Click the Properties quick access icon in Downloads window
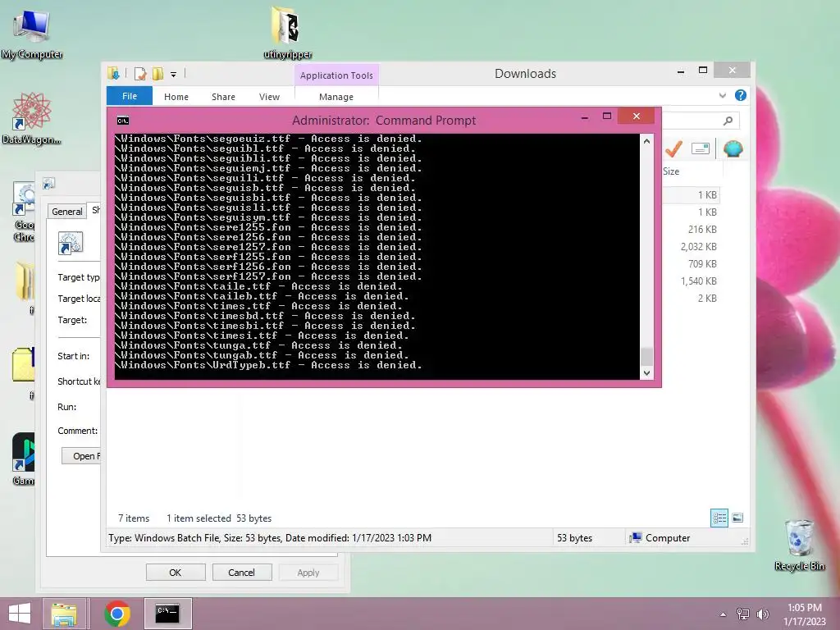The image size is (840, 630). tap(140, 73)
